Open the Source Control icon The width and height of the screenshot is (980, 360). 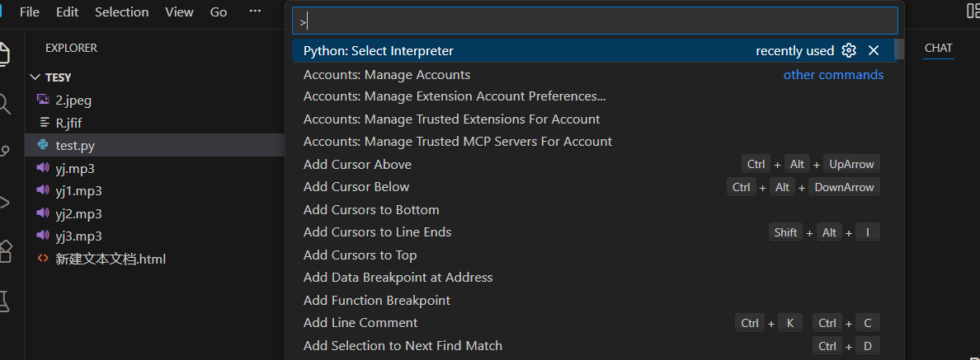point(5,152)
